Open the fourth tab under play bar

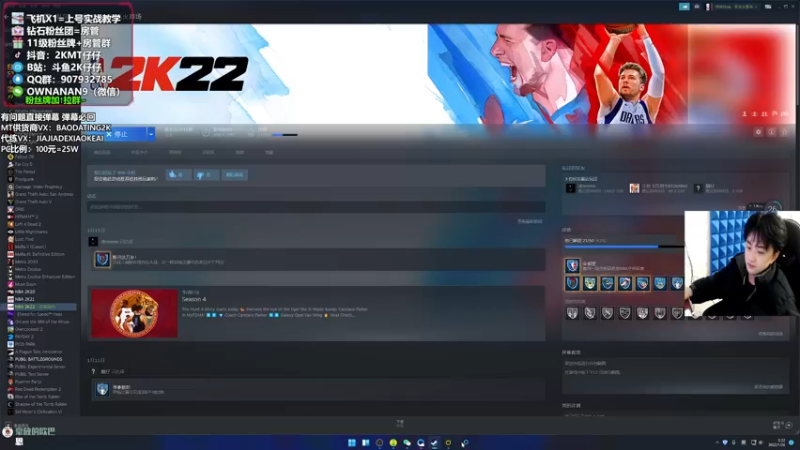point(208,153)
